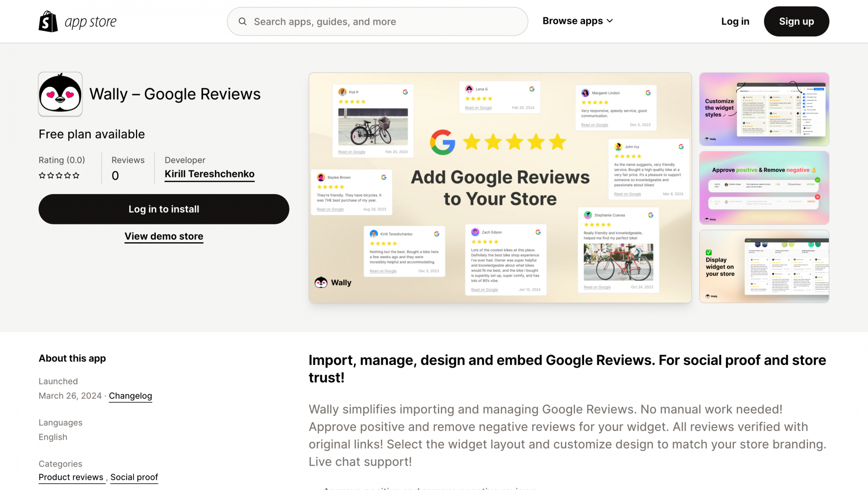
Task: Click the Wally penguin app icon
Action: click(60, 94)
